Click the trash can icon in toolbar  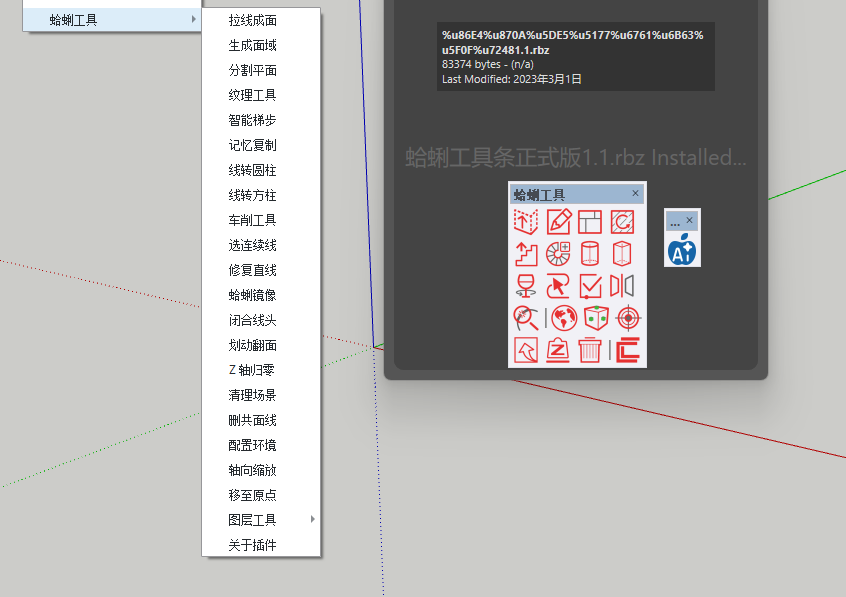[x=590, y=350]
